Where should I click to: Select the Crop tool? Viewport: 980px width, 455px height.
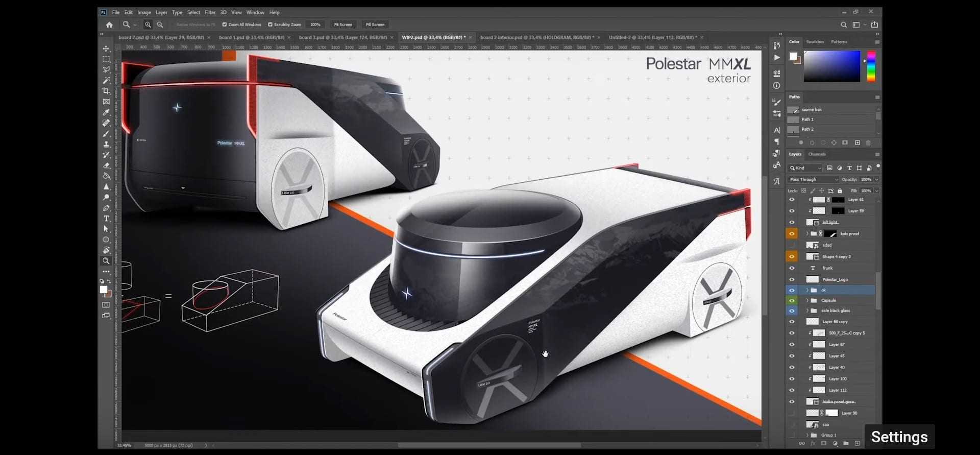click(x=106, y=91)
